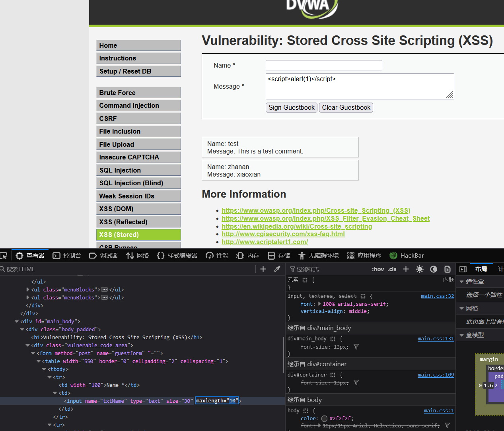Click selector highlighter icon for input rule
Viewport: 504px width, 431px height.
[x=363, y=296]
